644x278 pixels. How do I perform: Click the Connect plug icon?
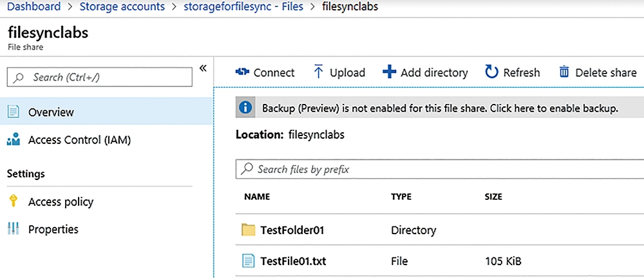[242, 72]
